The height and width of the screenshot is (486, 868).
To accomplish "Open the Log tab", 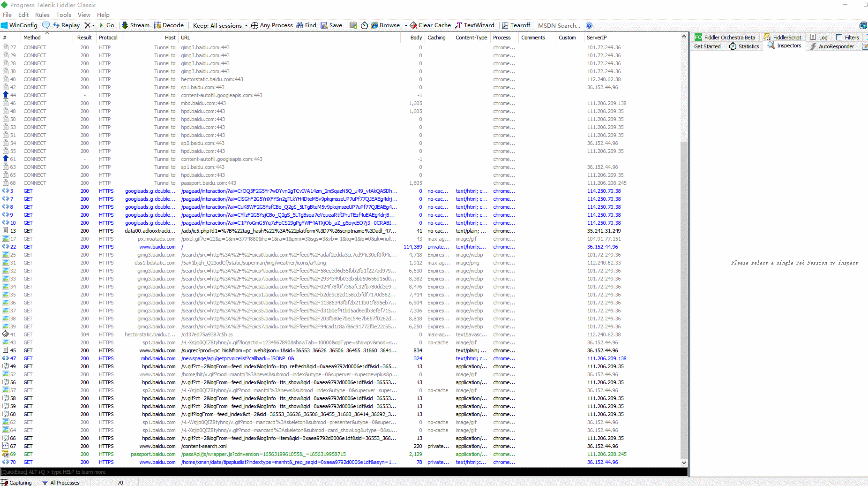I will tap(819, 38).
